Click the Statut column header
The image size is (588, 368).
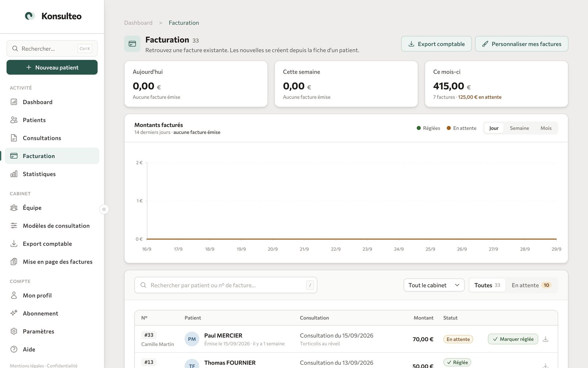tap(450, 318)
